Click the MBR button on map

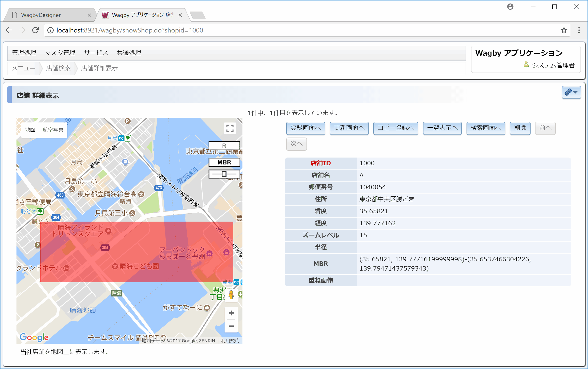pyautogui.click(x=224, y=162)
